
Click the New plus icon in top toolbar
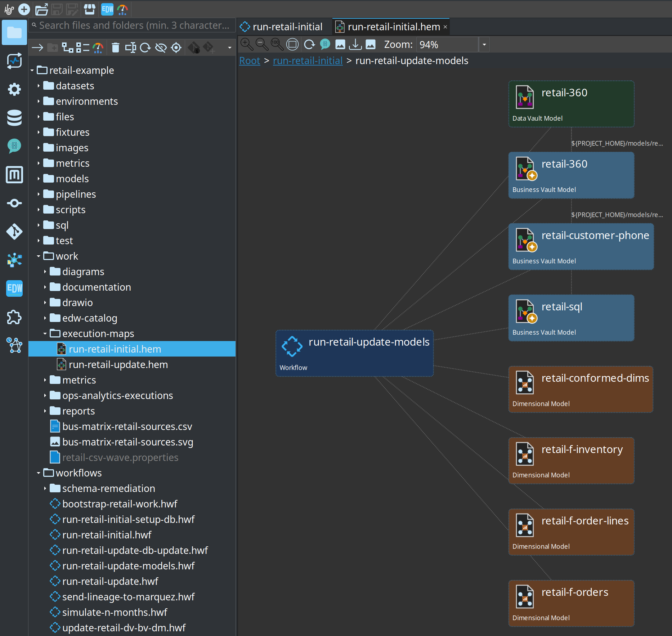click(x=24, y=9)
